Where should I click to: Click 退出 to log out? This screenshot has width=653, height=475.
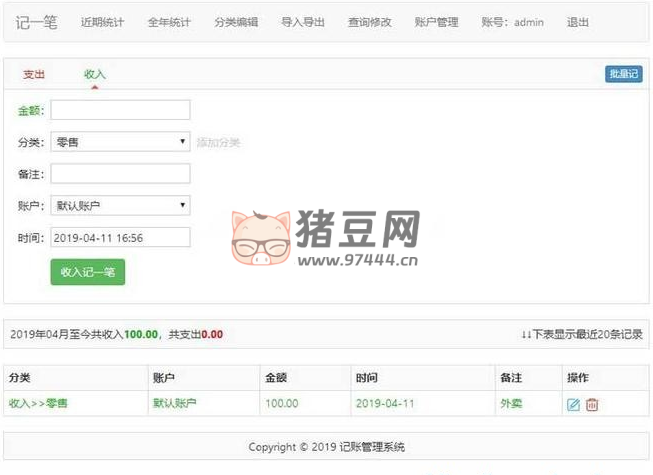[578, 22]
